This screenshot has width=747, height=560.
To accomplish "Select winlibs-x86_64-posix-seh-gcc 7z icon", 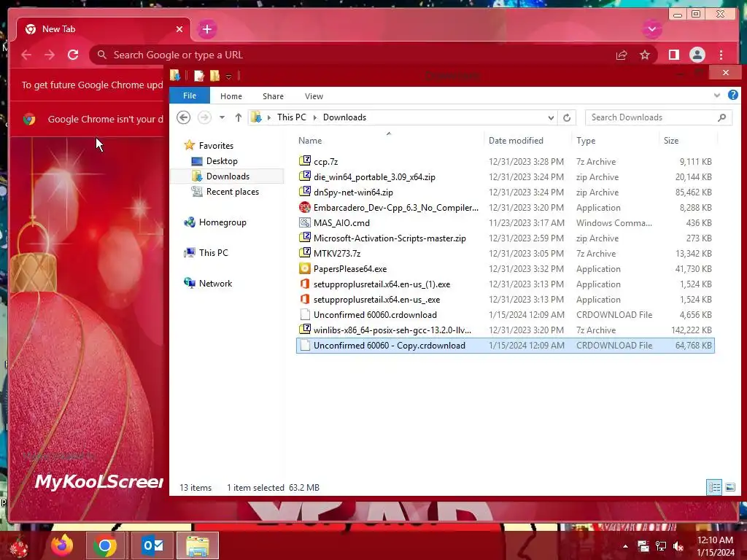I will point(305,330).
